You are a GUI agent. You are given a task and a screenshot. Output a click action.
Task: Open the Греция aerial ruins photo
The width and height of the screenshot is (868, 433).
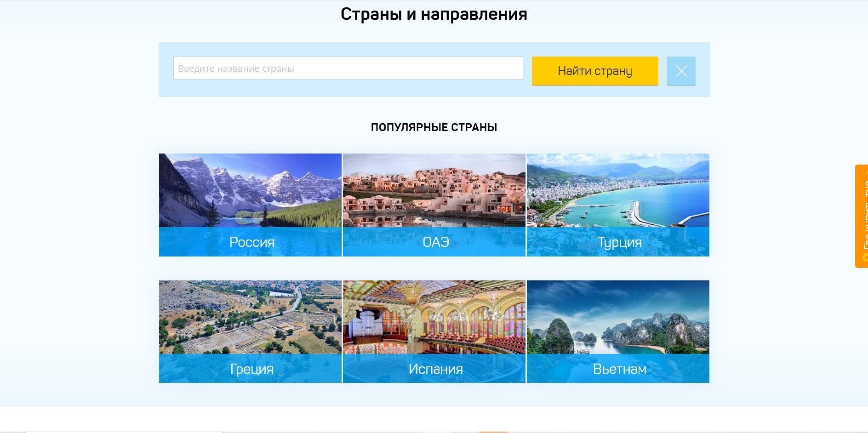coord(250,317)
